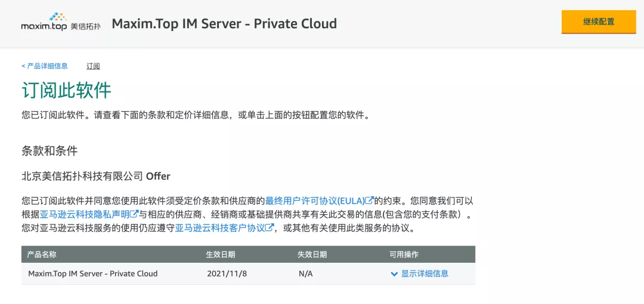Viewport: 644px width, 304px height.
Task: Click the chevron arrow before 显示详细信息
Action: 394,274
